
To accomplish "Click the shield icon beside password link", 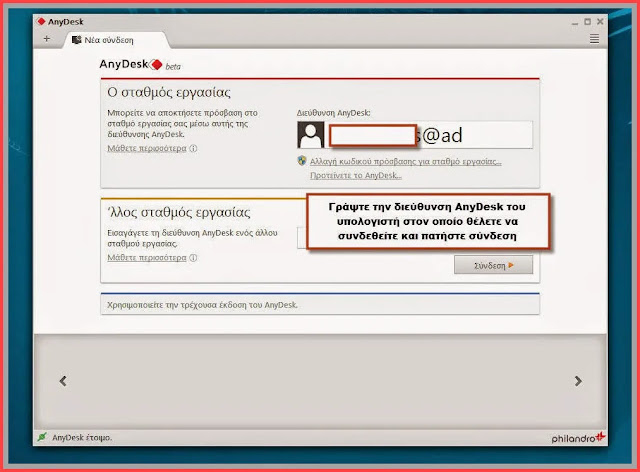I will point(302,160).
